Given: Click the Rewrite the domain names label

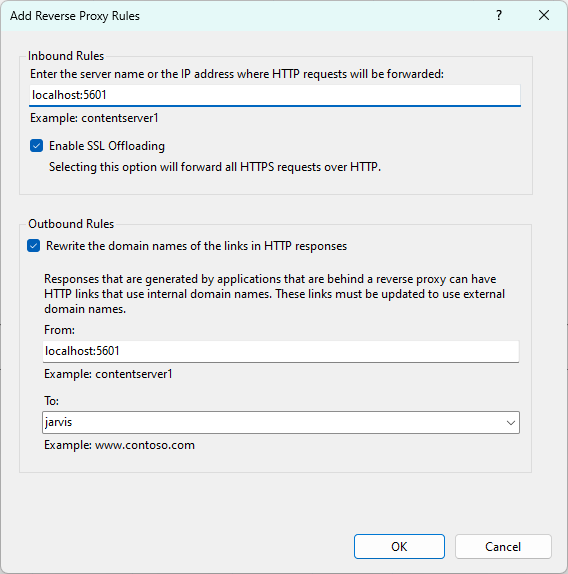Looking at the screenshot, I should 196,246.
